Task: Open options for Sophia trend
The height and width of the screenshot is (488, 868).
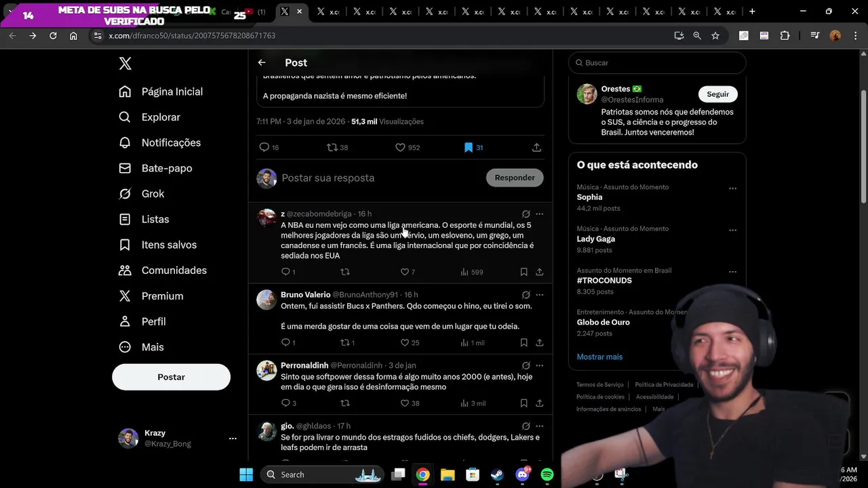Action: pos(732,188)
